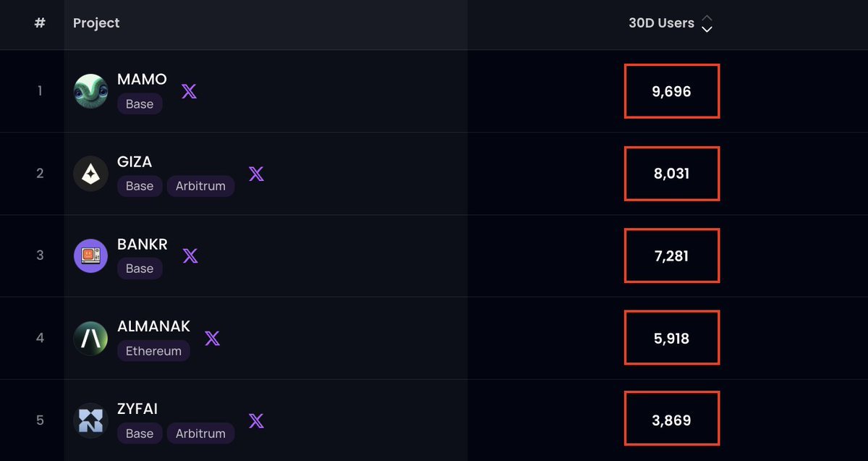This screenshot has height=461, width=868.
Task: Select the Ethereum tag under ALMANAK
Action: click(x=153, y=351)
